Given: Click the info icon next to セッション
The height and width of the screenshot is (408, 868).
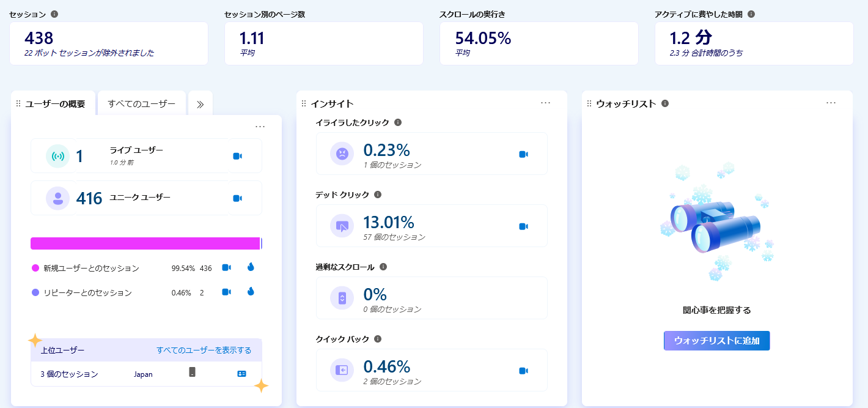Looking at the screenshot, I should point(54,14).
